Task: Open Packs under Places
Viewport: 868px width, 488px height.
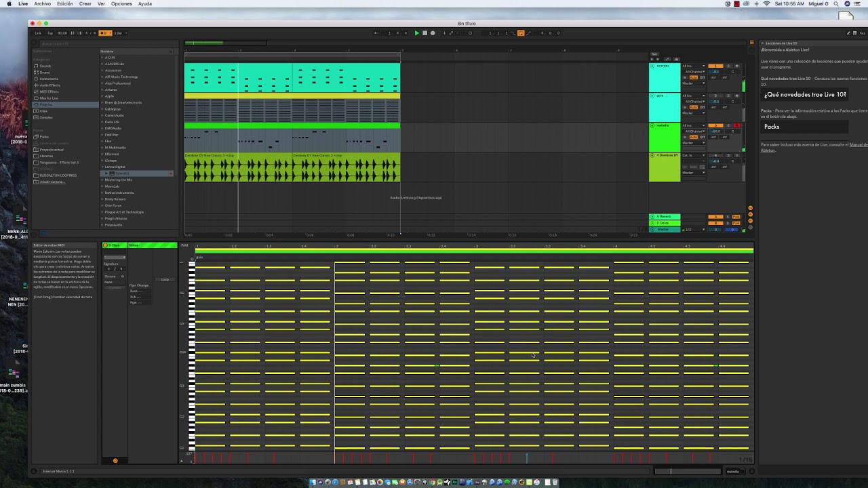Action: click(x=44, y=137)
